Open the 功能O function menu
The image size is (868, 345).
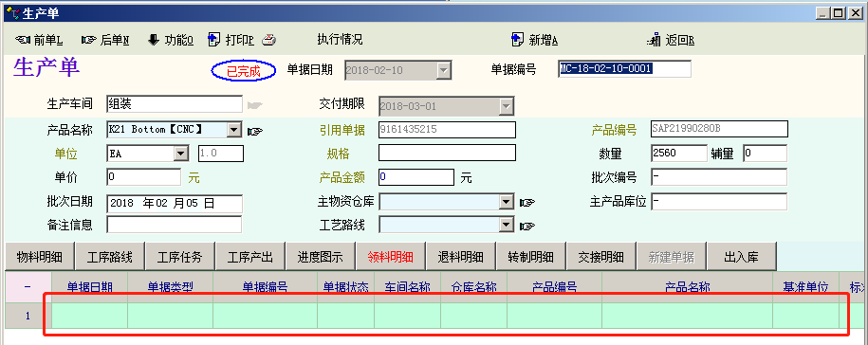click(171, 41)
